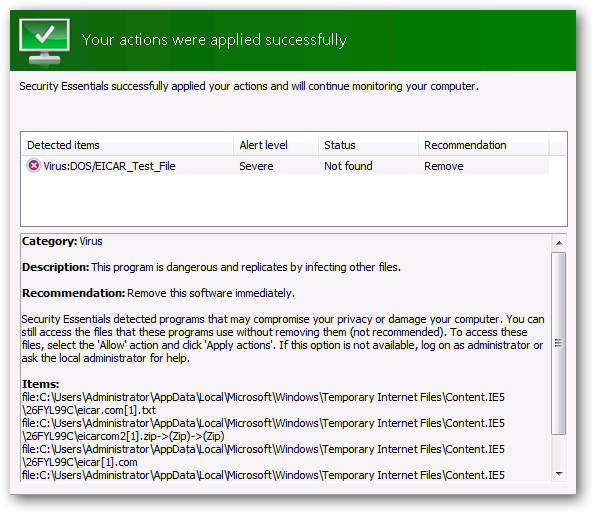Click the green monitor checkmark status icon
This screenshot has height=513, width=594.
pos(44,42)
